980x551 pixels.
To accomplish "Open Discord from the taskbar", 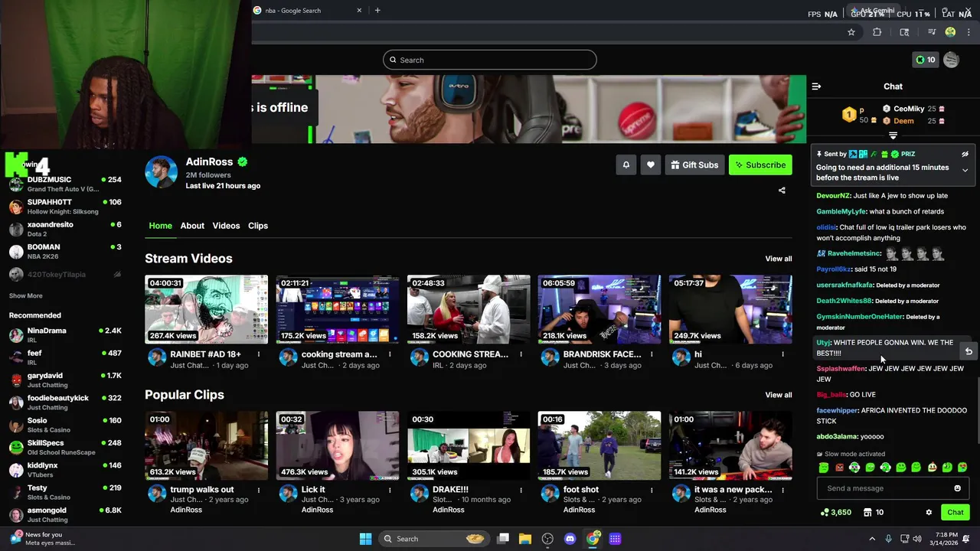I will [570, 539].
